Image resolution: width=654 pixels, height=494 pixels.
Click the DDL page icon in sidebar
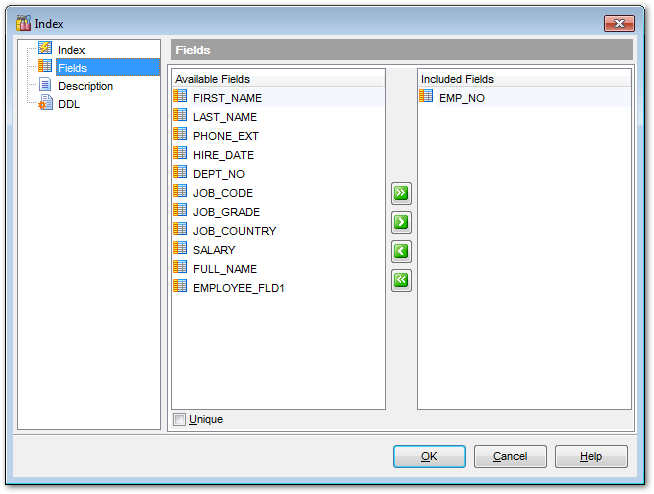tap(45, 104)
